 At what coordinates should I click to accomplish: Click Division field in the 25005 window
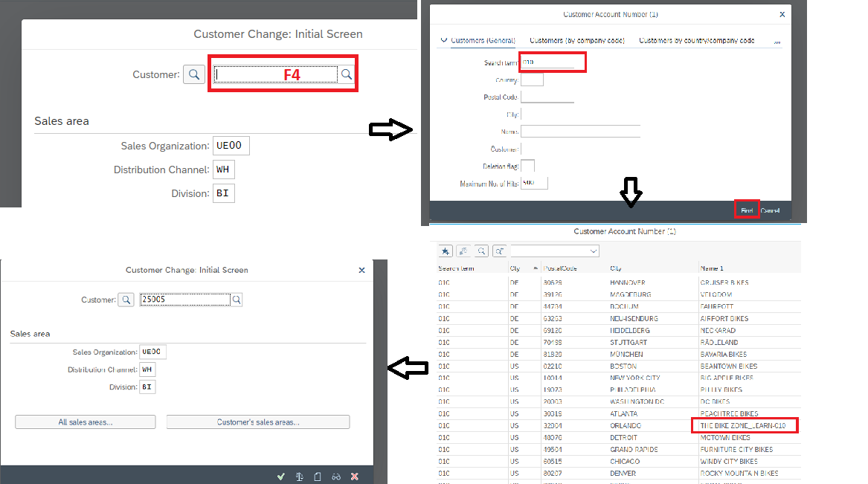coord(147,387)
